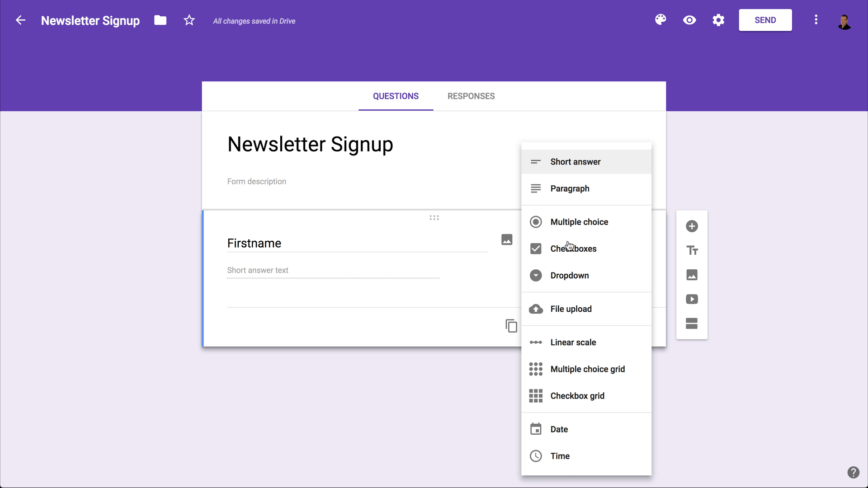Click the add title and description icon

click(692, 250)
